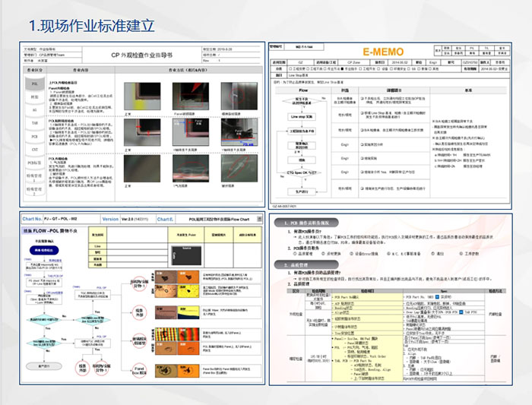This screenshot has width=532, height=405.
Task: Click the Chart No. label
Action: click(32, 219)
